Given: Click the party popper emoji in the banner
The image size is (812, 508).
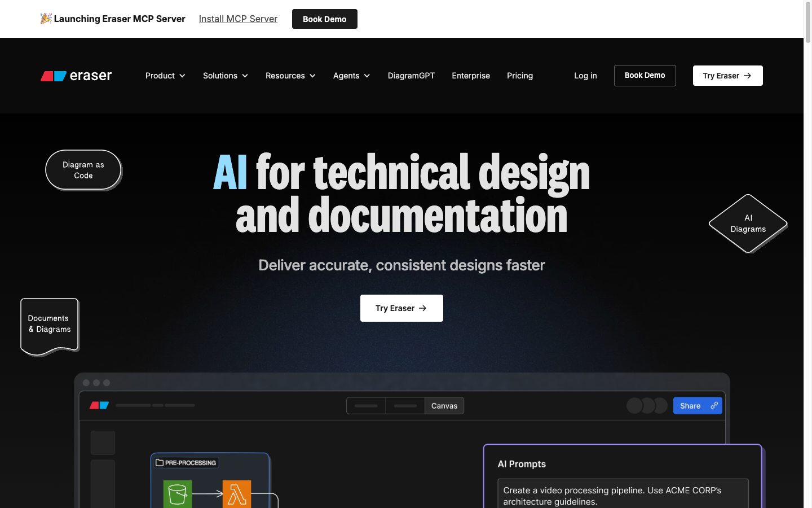Looking at the screenshot, I should pyautogui.click(x=46, y=19).
